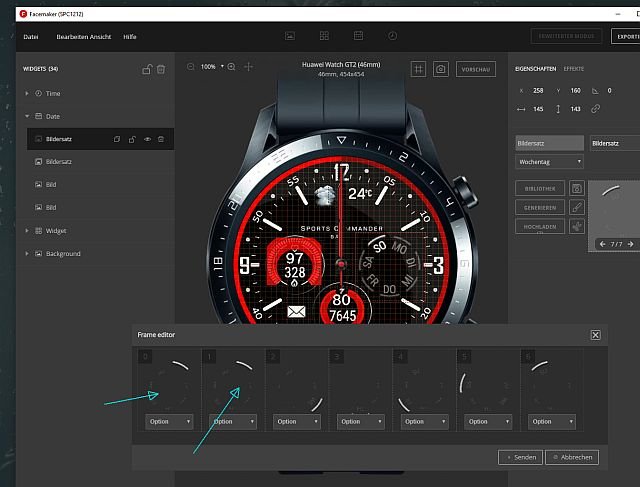Click the Bibliothek button
Image resolution: width=640 pixels, height=487 pixels.
(540, 188)
